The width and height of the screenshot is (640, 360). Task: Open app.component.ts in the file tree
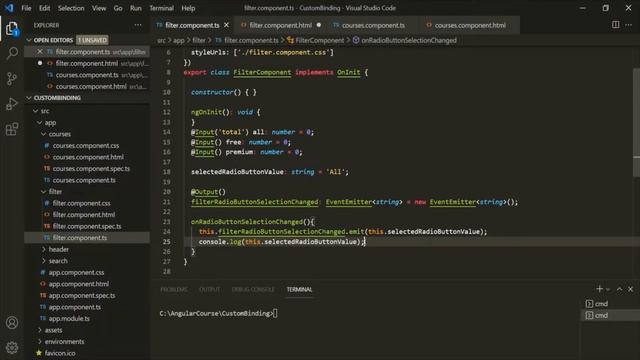[x=75, y=307]
